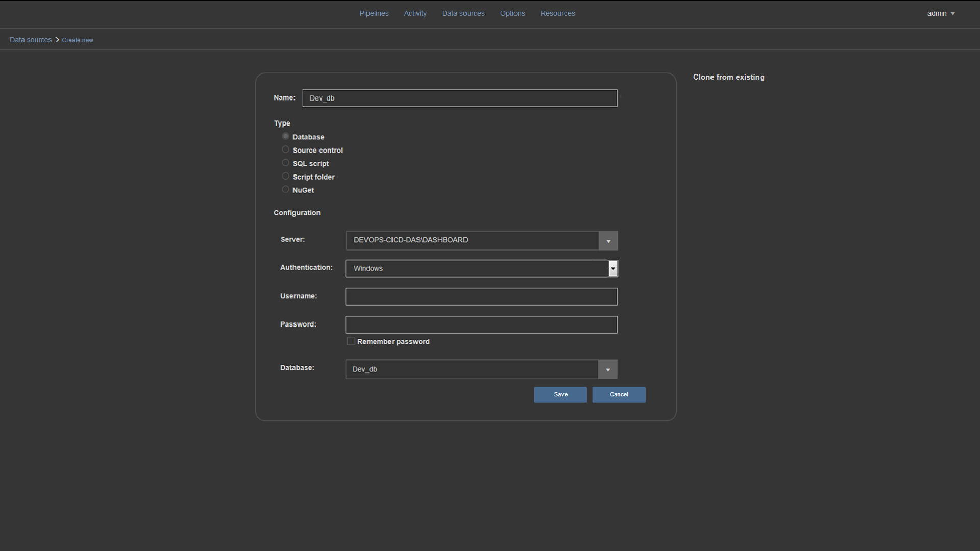Cancel data source creation
This screenshot has width=980, height=551.
(x=619, y=394)
